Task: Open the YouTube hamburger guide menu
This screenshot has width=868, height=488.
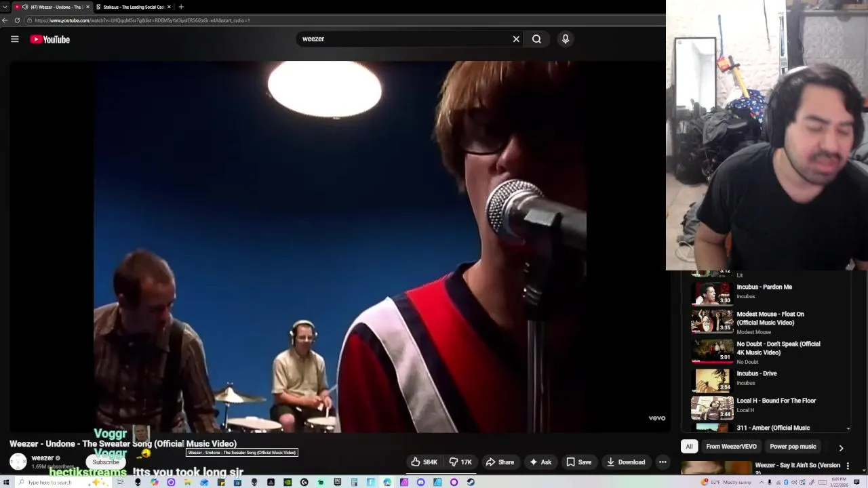Action: [14, 39]
